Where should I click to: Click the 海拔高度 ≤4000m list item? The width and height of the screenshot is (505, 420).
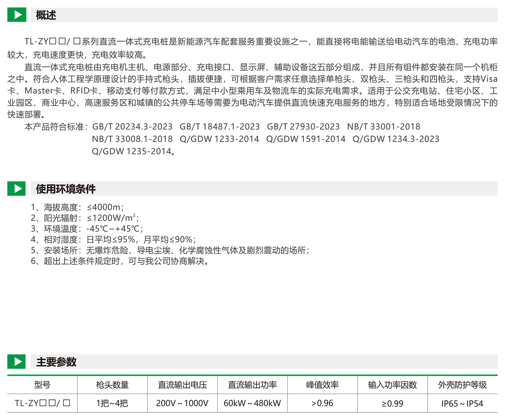tap(77, 207)
